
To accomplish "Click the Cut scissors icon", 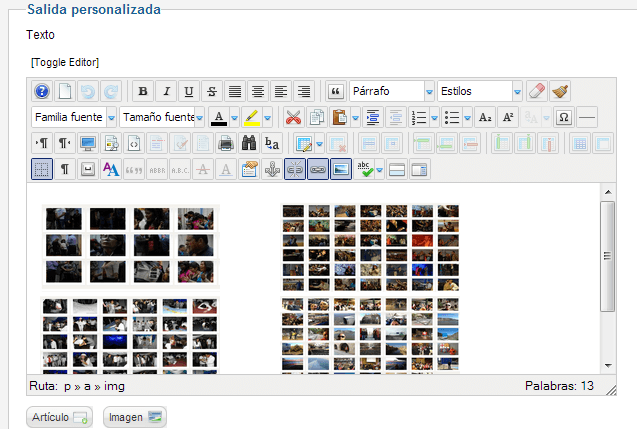I will tap(293, 117).
